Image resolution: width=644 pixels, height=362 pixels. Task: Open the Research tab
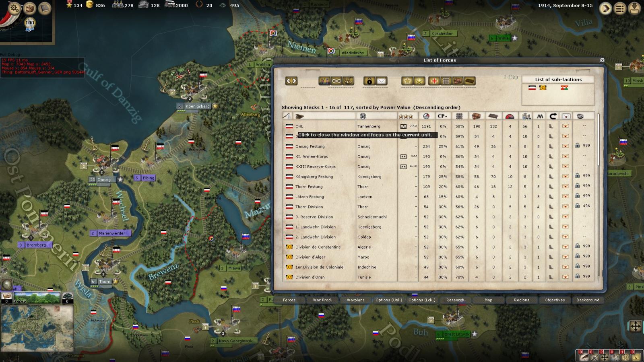point(455,300)
